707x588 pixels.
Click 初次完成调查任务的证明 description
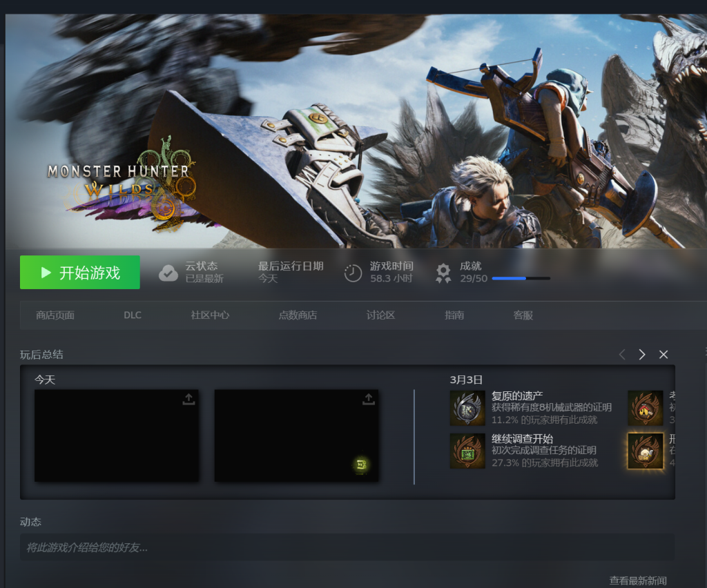pos(544,450)
